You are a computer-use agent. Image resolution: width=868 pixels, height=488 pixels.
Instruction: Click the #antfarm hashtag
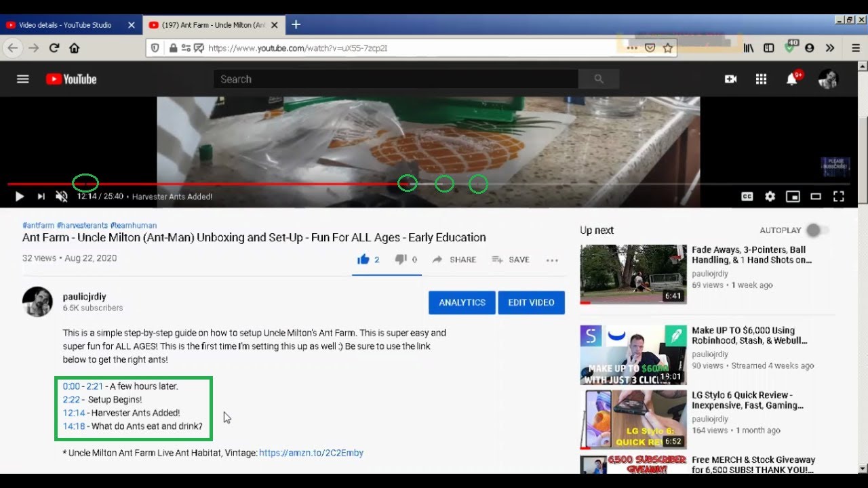(x=38, y=226)
